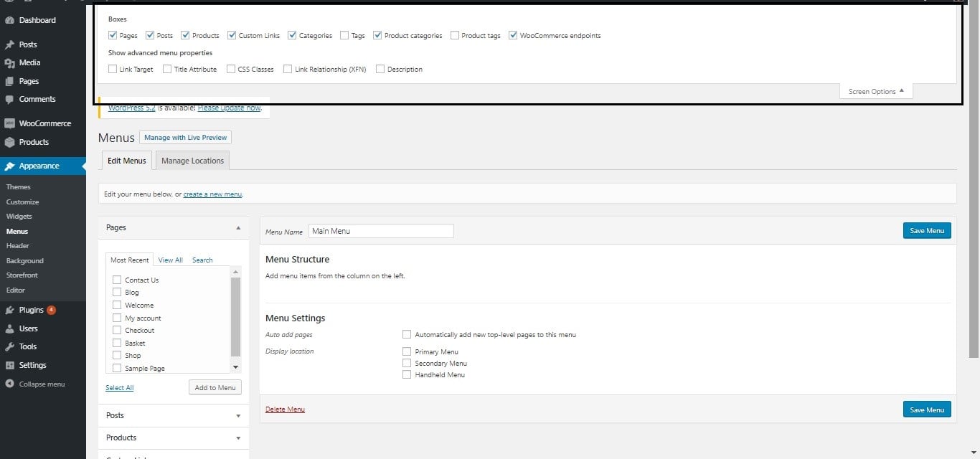980x459 pixels.
Task: Click the Collapse menu arrow icon
Action: pyautogui.click(x=9, y=384)
